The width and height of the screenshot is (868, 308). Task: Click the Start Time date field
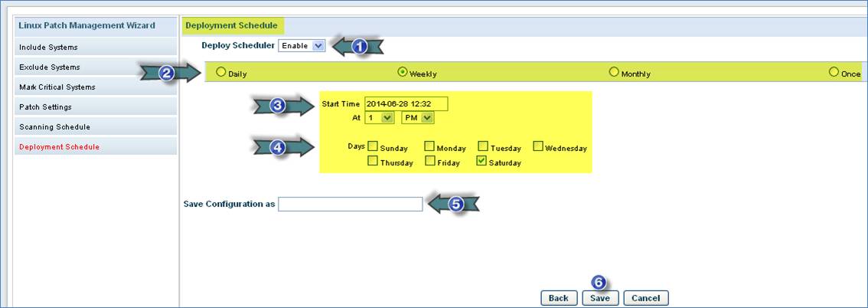[x=406, y=104]
